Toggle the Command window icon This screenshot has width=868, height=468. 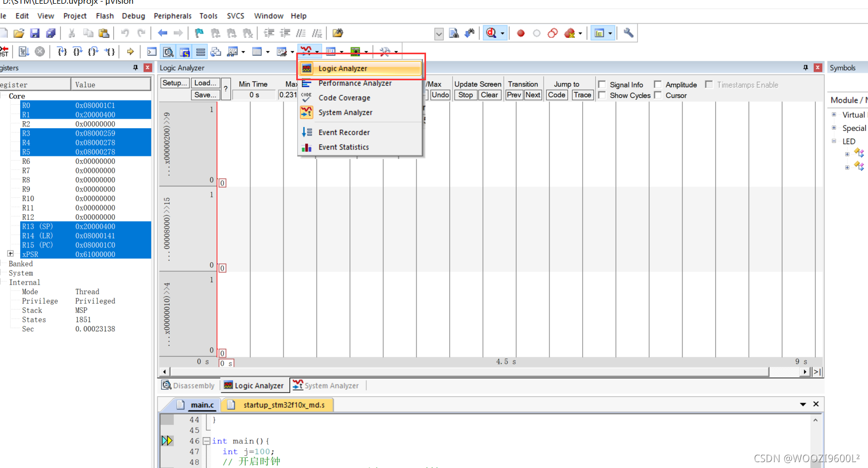[152, 52]
